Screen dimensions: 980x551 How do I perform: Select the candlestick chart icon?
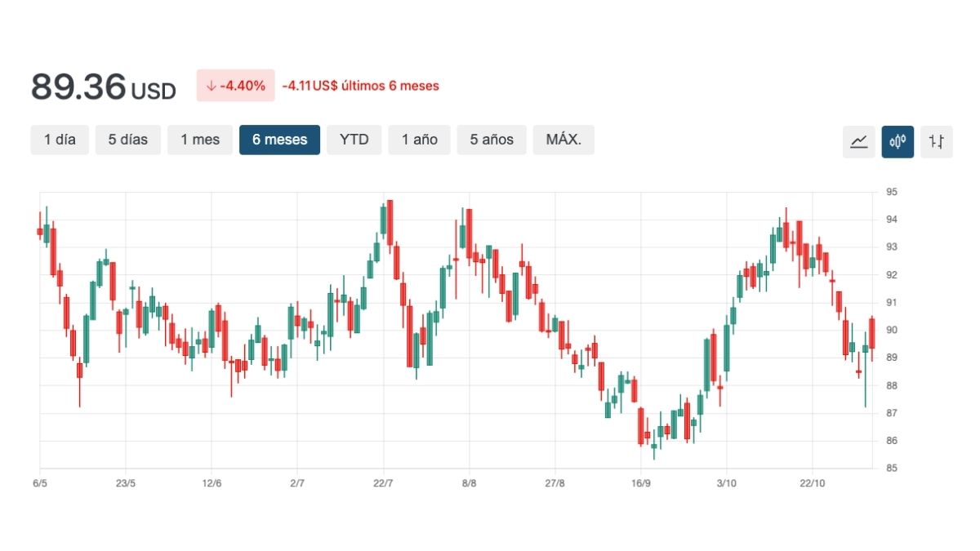[898, 141]
